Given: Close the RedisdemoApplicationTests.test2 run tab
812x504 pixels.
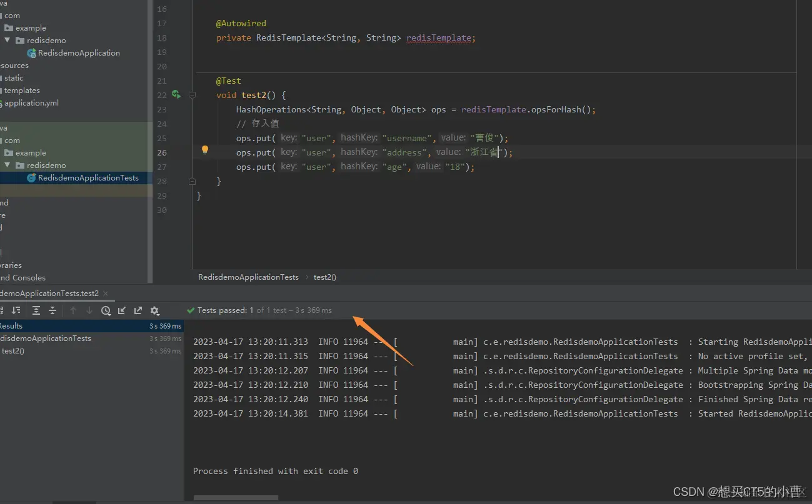Looking at the screenshot, I should (105, 294).
